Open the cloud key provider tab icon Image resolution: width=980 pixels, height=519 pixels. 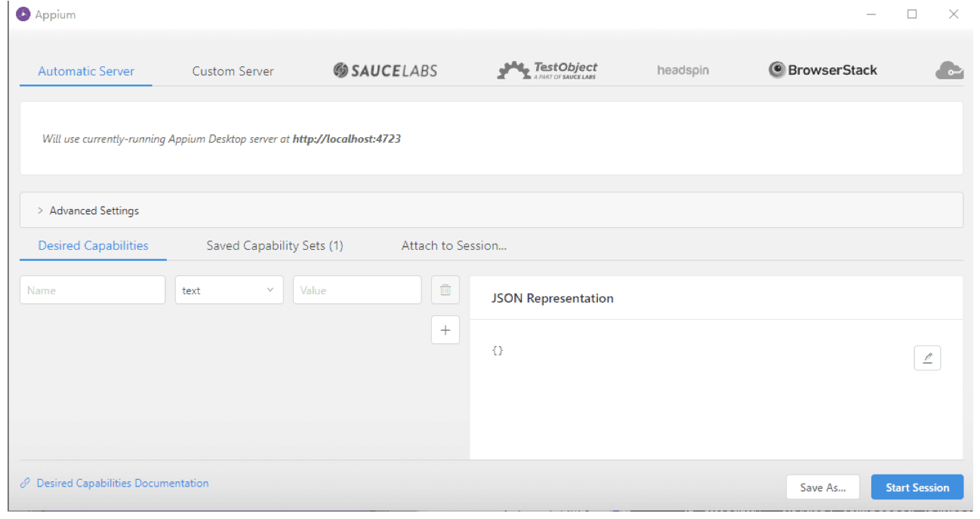click(x=948, y=71)
